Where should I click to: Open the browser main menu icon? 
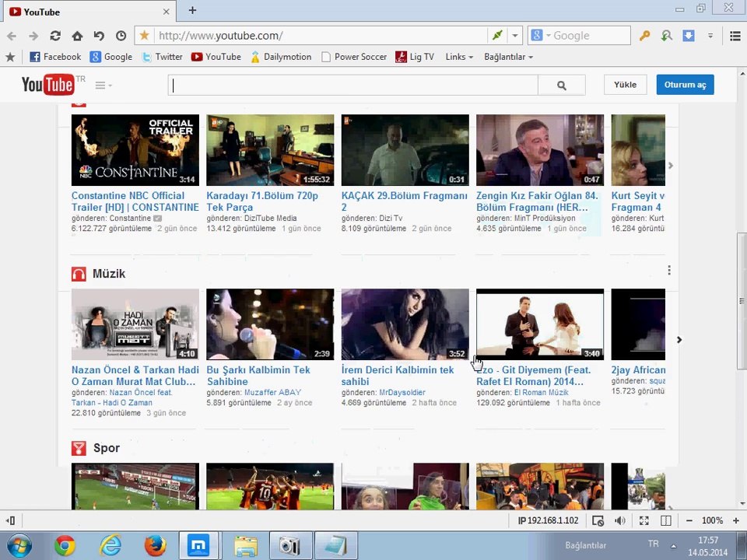pyautogui.click(x=735, y=36)
